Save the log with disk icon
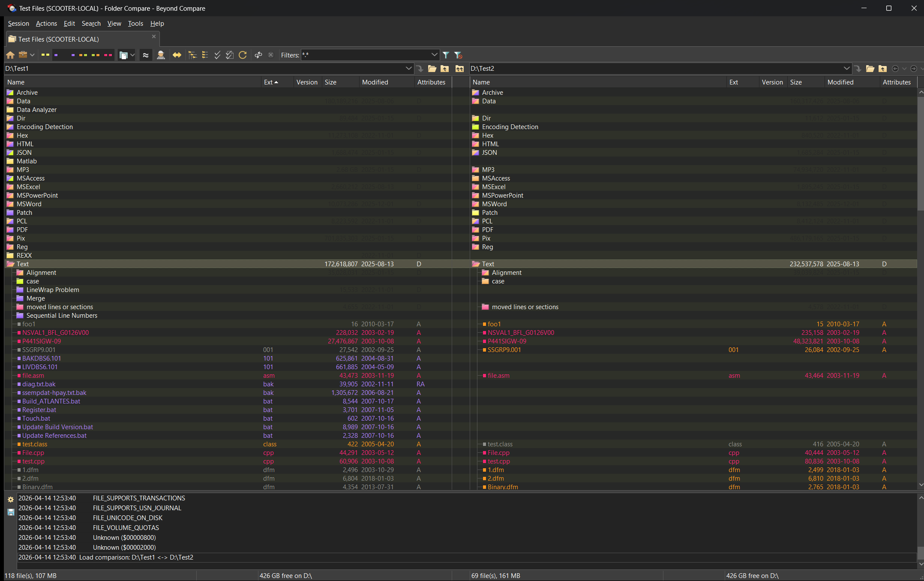Image resolution: width=924 pixels, height=581 pixels. pos(11,512)
